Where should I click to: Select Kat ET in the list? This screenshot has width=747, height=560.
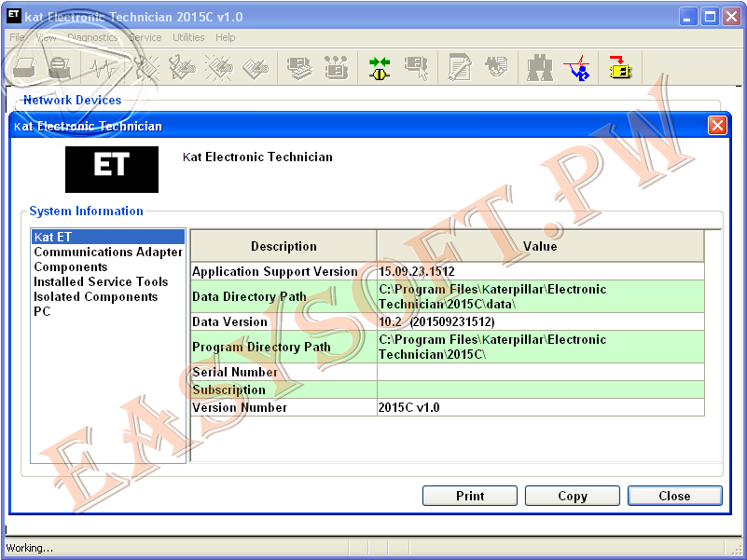tap(108, 237)
